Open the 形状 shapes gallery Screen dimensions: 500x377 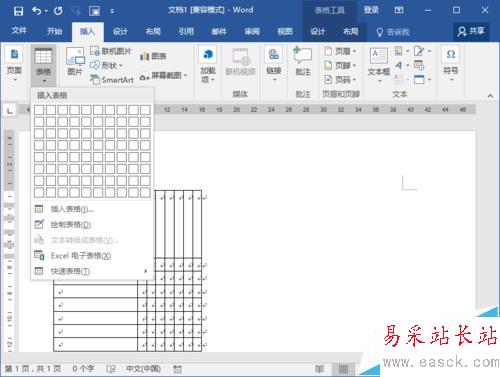click(107, 65)
